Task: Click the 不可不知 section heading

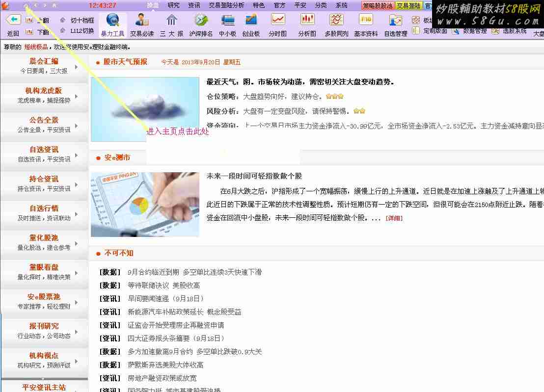Action: click(x=119, y=253)
